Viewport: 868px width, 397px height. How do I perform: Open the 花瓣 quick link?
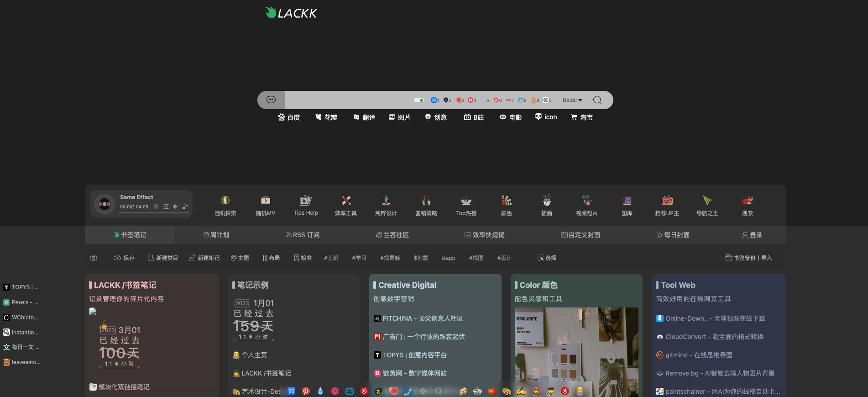point(326,117)
